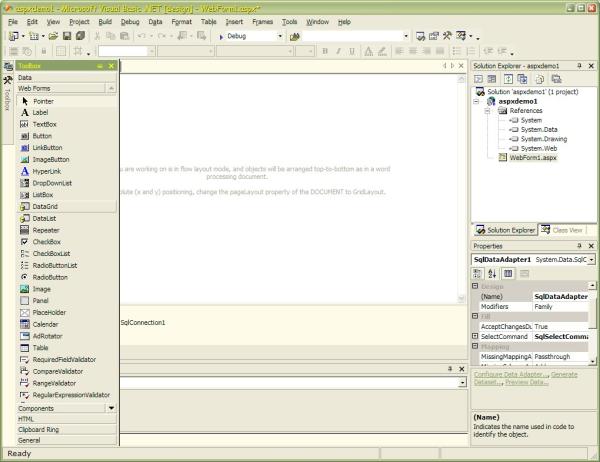The image size is (600, 462).
Task: Select the Pointer tool in Toolbox
Action: point(67,101)
